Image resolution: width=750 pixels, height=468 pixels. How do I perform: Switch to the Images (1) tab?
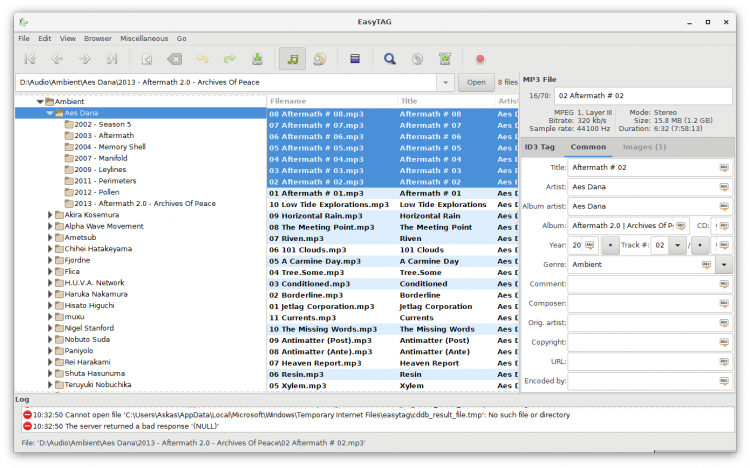click(644, 147)
